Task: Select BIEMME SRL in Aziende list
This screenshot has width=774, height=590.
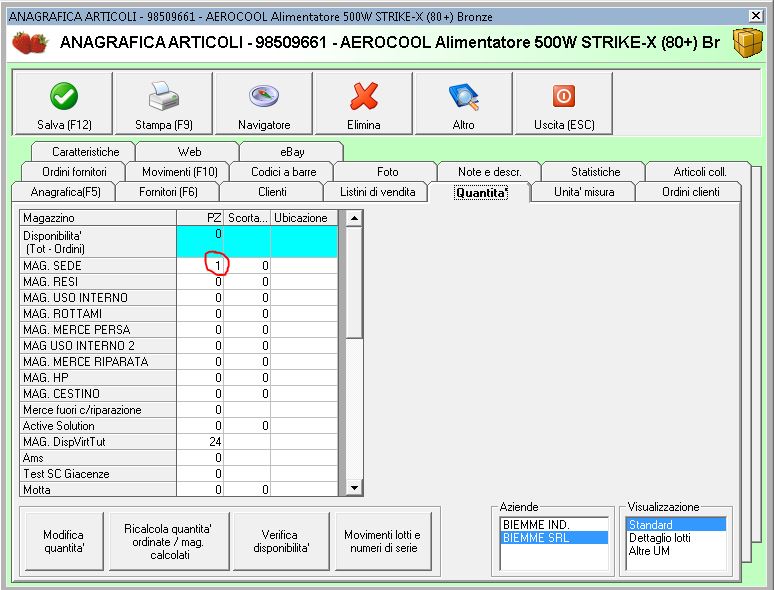Action: coord(554,537)
